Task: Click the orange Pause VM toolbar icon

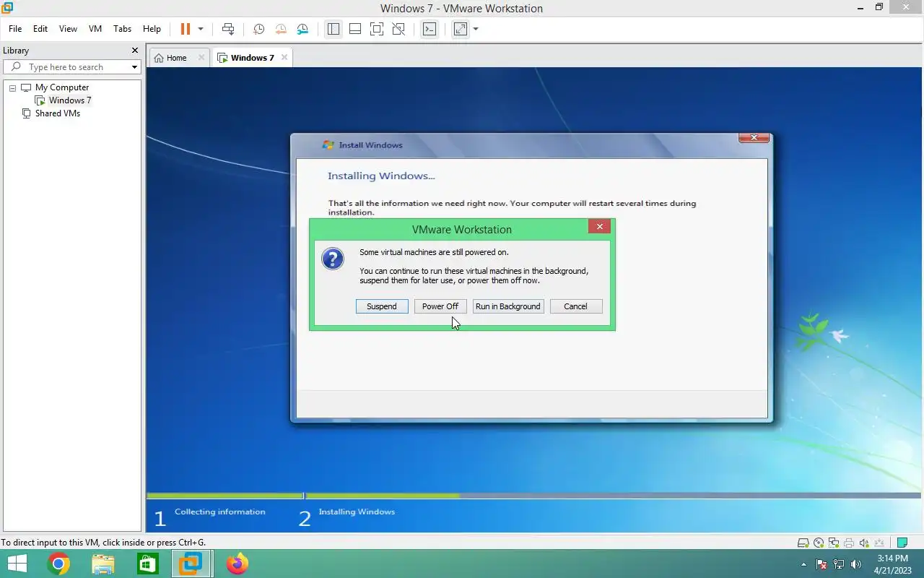Action: (186, 29)
